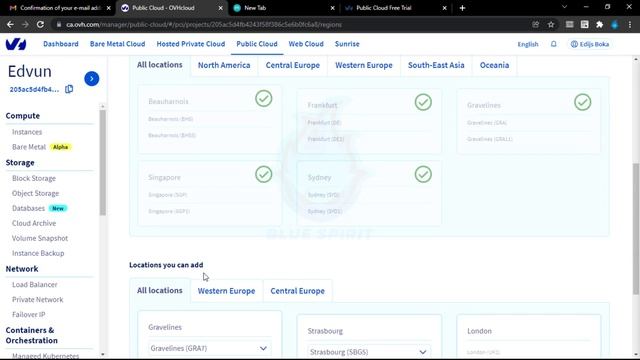Screen dimensions: 640x360
Task: Toggle the Sydney region checkmark
Action: [x=423, y=174]
